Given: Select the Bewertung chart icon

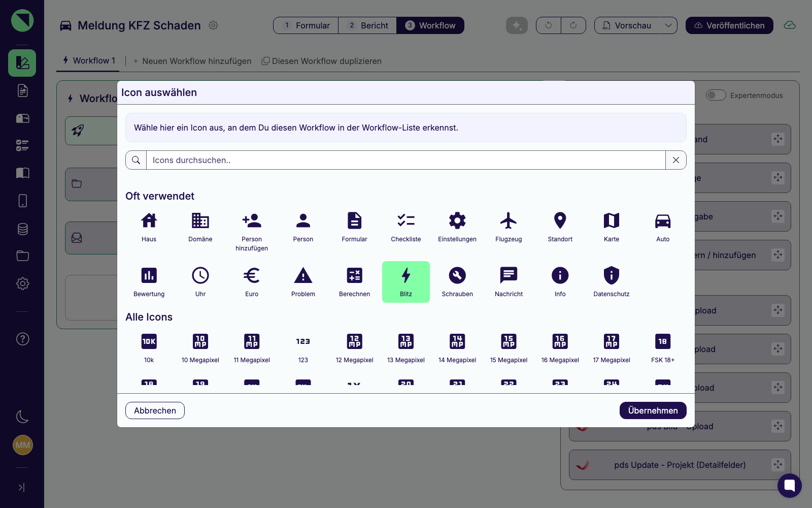Looking at the screenshot, I should click(149, 282).
